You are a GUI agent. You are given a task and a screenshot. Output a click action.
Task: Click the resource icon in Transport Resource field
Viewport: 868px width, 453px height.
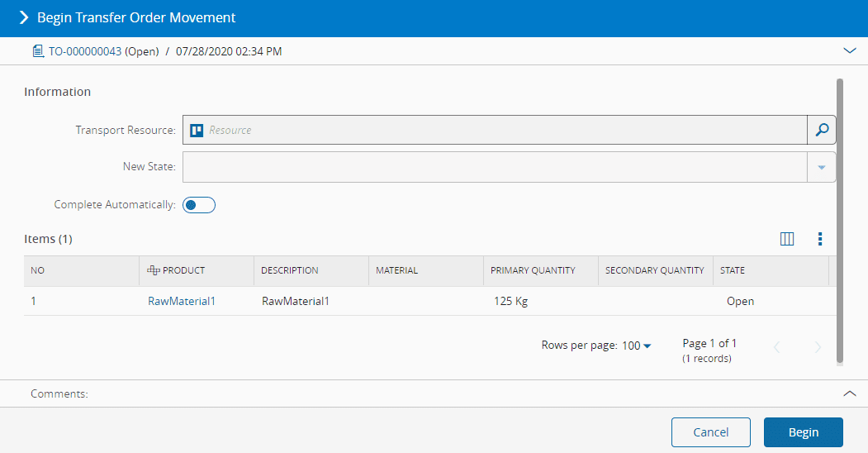click(197, 130)
